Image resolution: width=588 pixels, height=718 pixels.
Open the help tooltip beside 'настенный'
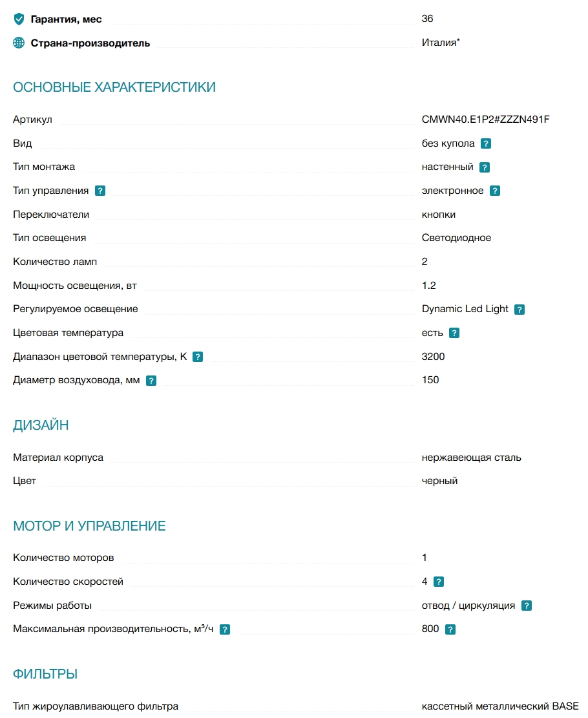pyautogui.click(x=485, y=167)
